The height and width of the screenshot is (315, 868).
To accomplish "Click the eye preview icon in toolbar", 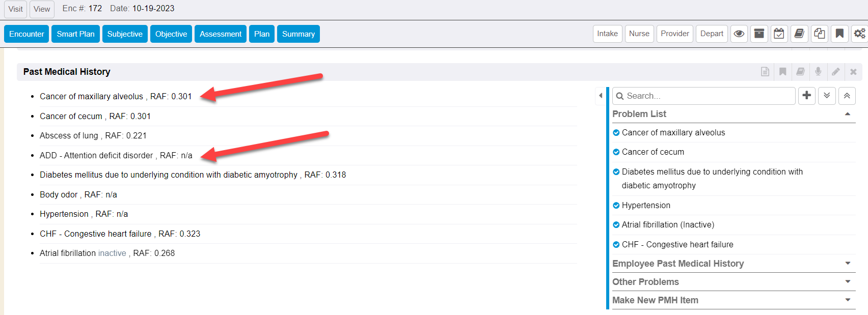I will [739, 34].
